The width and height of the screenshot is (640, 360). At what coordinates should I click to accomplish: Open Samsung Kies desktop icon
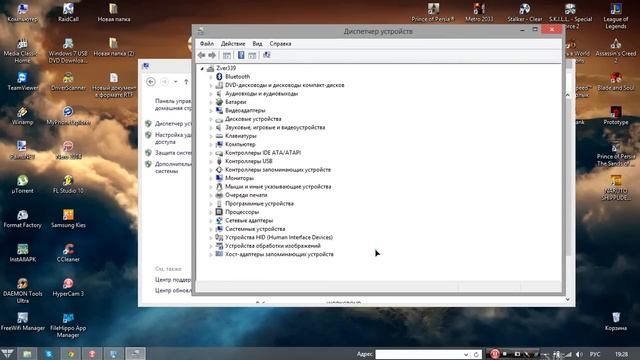[x=68, y=218]
